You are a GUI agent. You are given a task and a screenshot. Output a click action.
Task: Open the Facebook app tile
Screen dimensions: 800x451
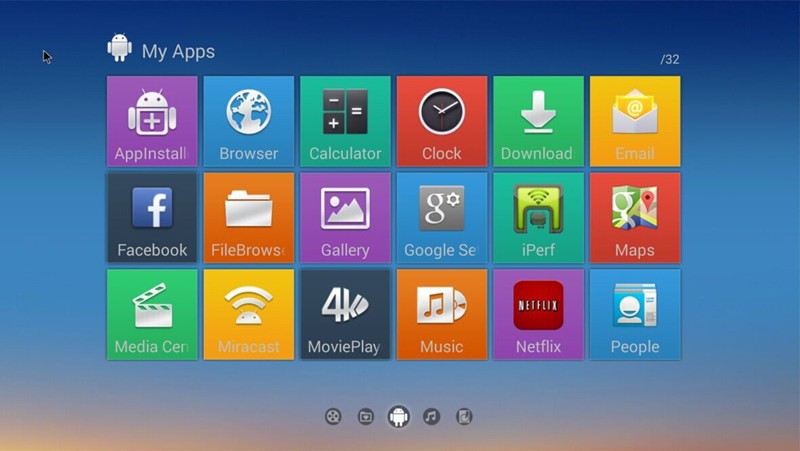[x=152, y=217]
